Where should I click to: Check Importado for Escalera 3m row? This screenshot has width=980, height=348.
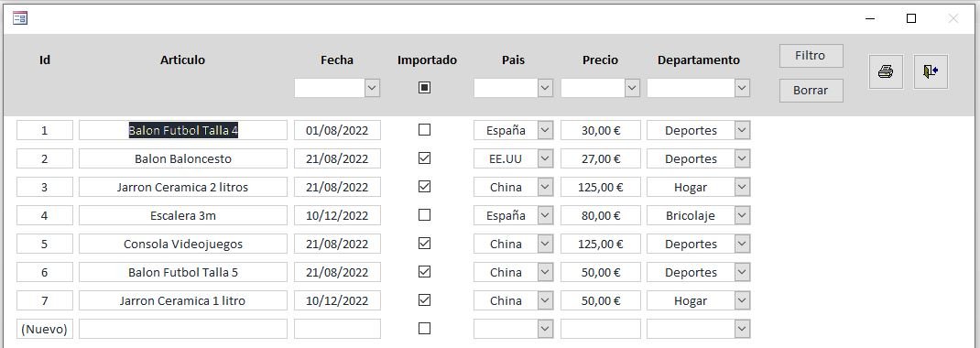424,215
